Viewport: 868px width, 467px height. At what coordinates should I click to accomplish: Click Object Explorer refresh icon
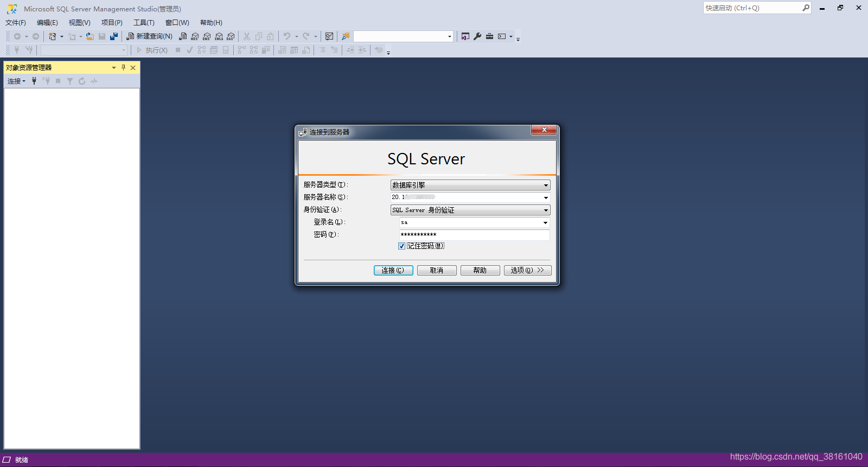tap(82, 81)
